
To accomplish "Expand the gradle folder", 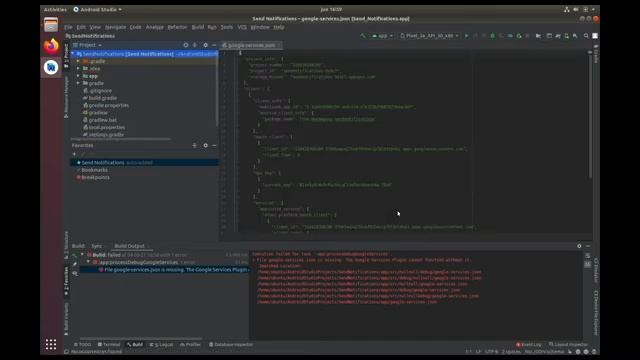I will (x=78, y=83).
